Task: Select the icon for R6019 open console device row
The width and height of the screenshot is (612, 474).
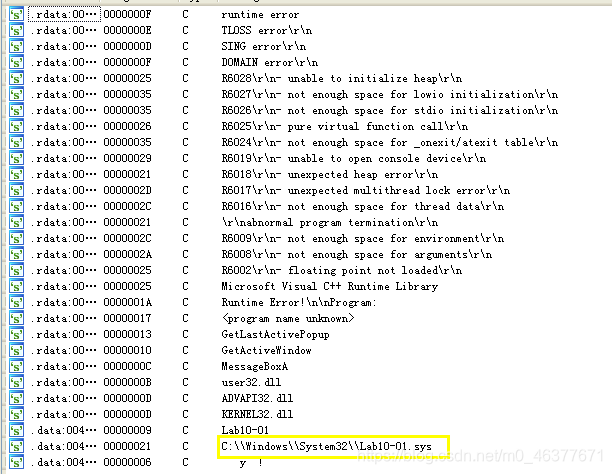Action: coord(16,159)
